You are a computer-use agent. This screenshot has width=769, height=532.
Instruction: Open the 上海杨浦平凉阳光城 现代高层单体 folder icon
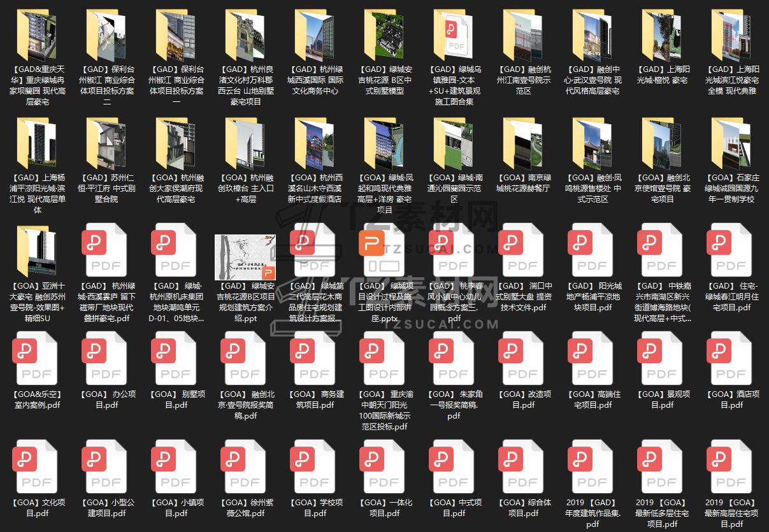[38, 144]
